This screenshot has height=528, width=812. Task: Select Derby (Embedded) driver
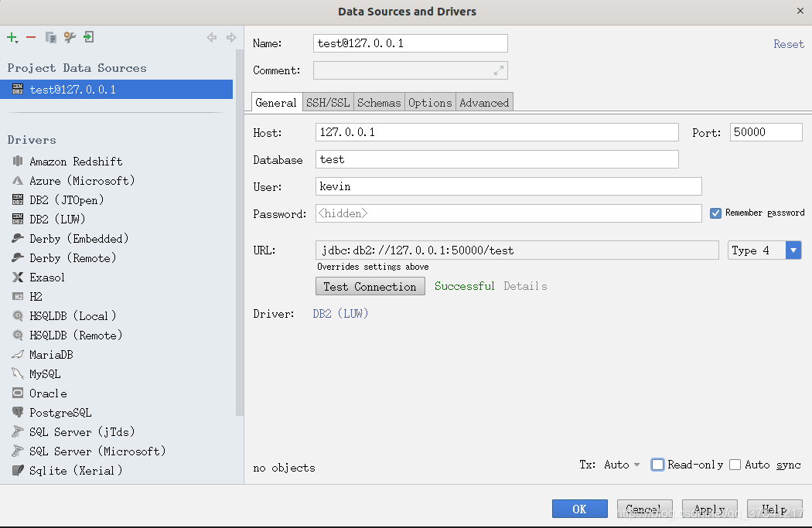[x=70, y=239]
